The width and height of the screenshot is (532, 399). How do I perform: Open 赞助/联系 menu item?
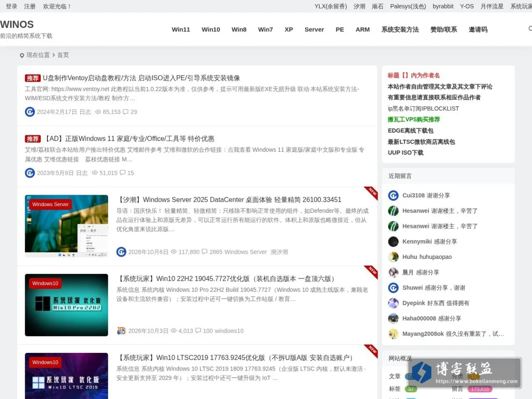click(444, 29)
